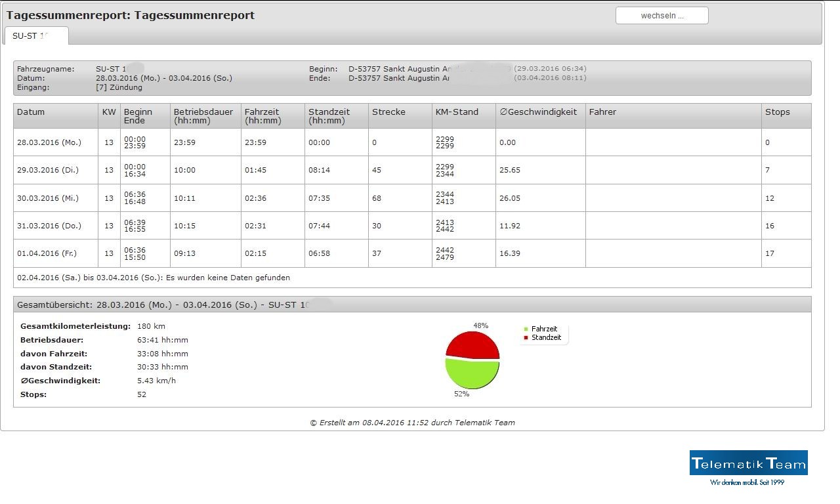Click the "wechseln ..." button

[661, 16]
